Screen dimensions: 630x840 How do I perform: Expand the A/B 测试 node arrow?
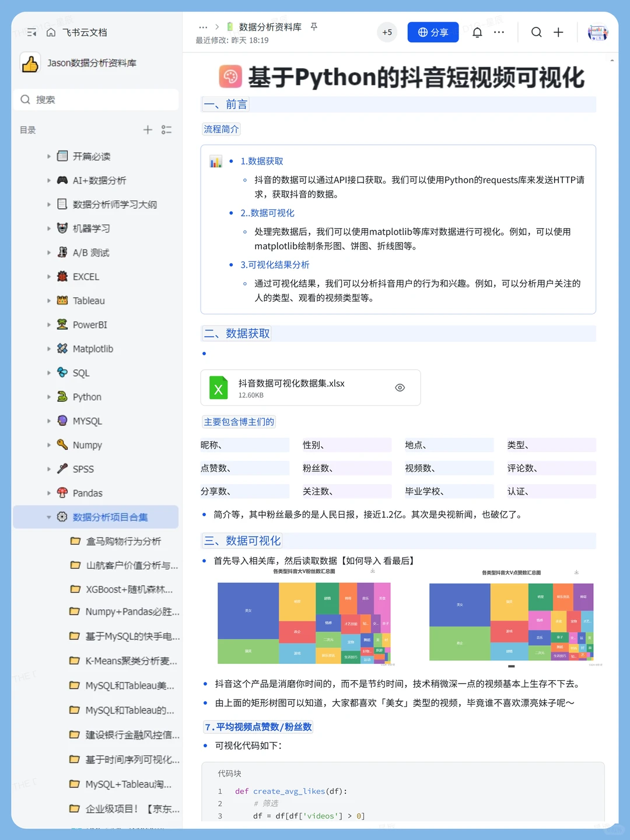pos(49,253)
